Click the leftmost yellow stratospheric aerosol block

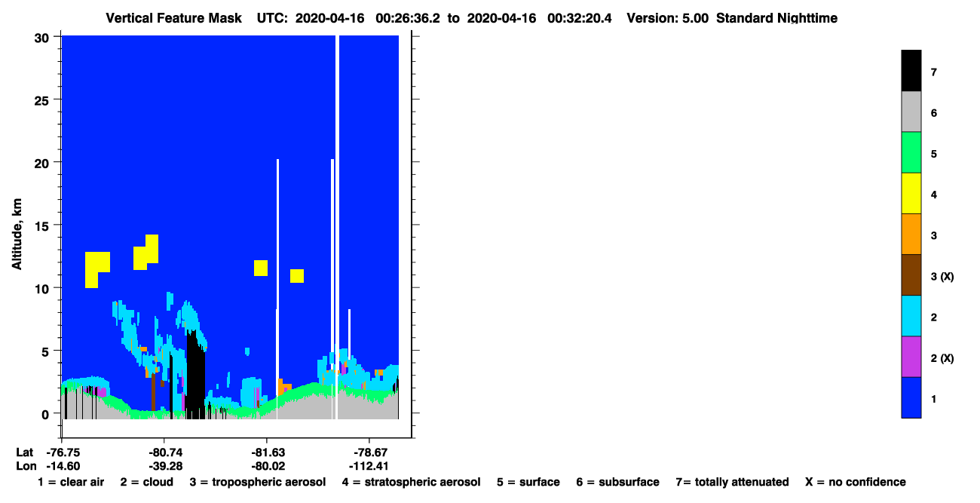point(97,268)
